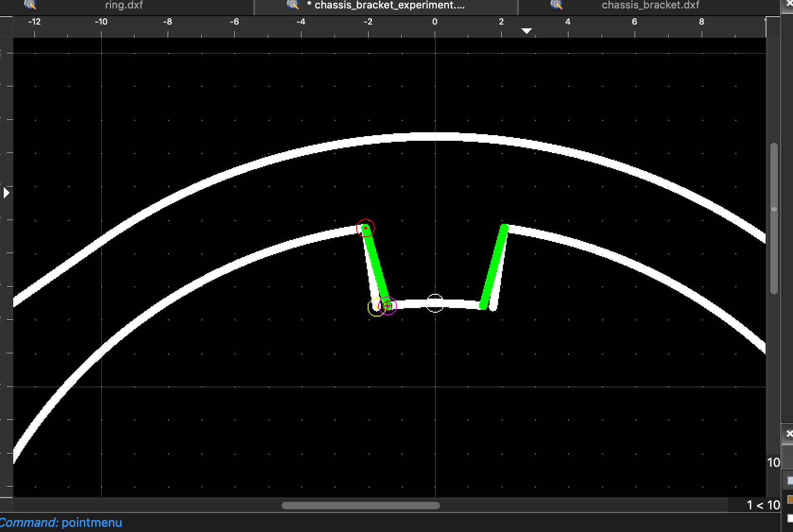
Task: Click the "0" label on the top ruler
Action: click(435, 22)
